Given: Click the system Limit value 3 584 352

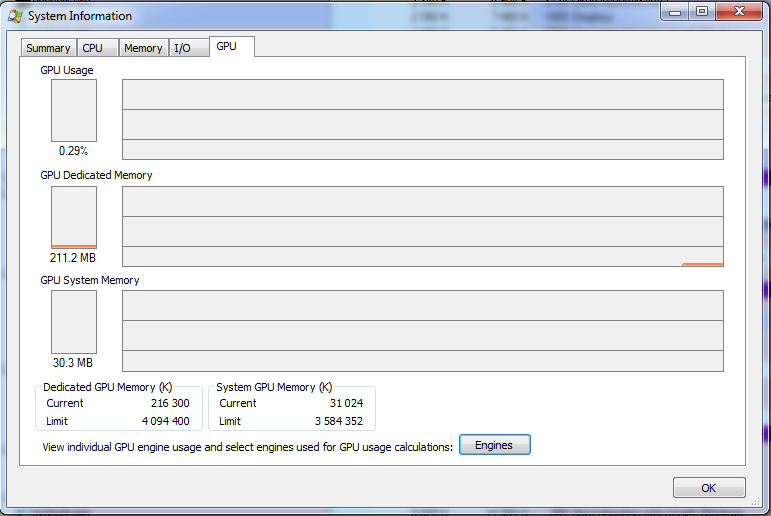Looking at the screenshot, I should point(339,422).
